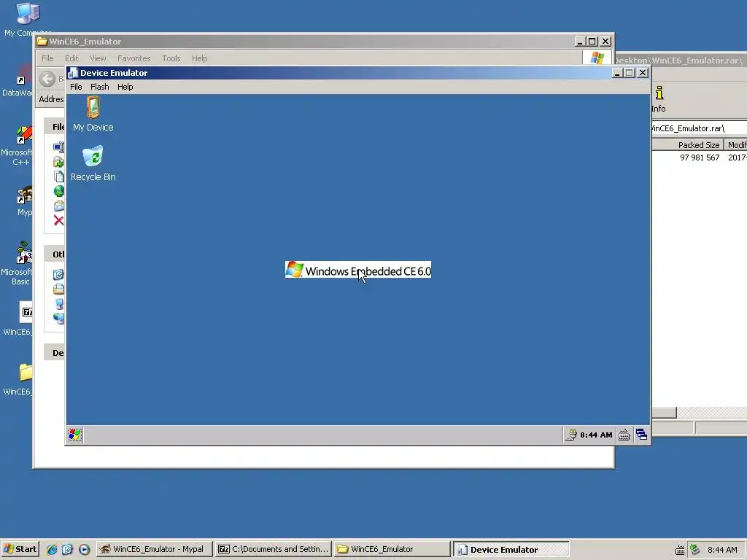Click the 7-Zip address path field

tap(699, 128)
